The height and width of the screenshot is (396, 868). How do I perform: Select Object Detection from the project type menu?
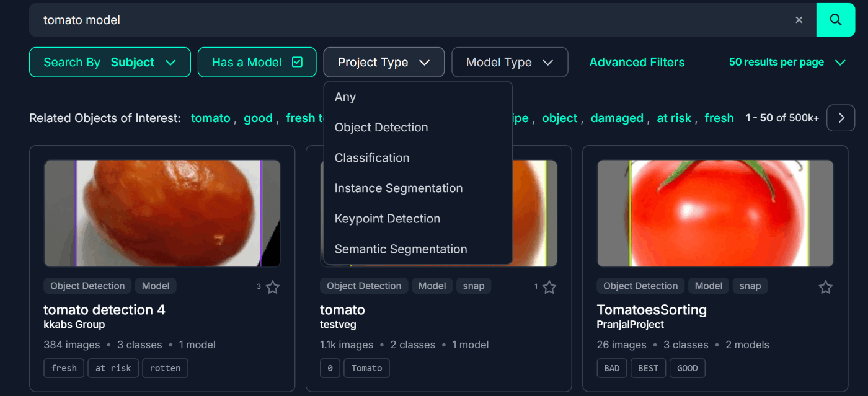point(381,127)
